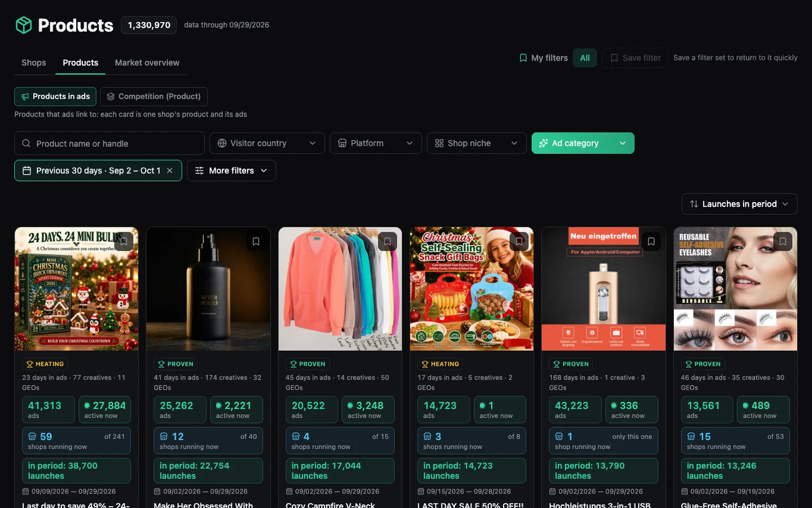Bookmark the 3-in-1 USB product card

click(x=651, y=241)
